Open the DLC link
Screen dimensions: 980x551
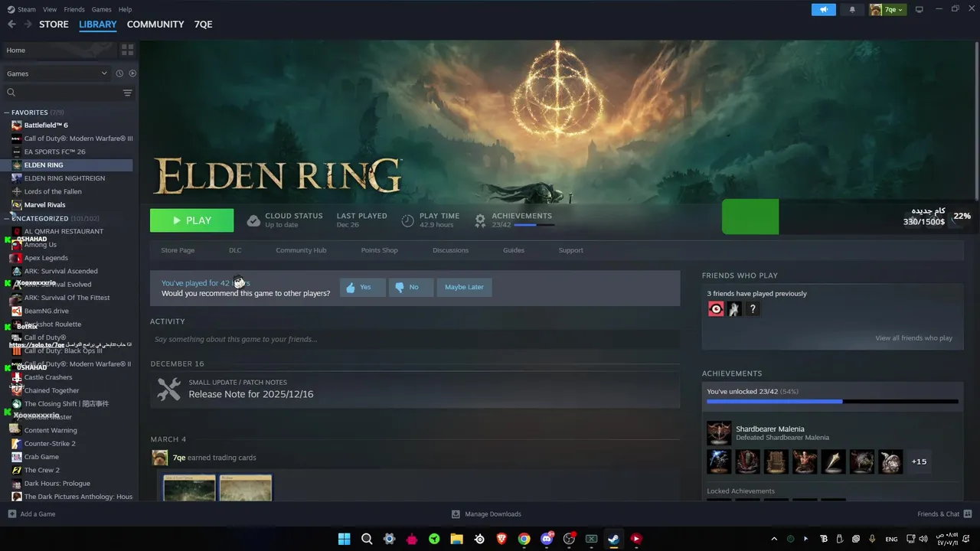pos(235,250)
